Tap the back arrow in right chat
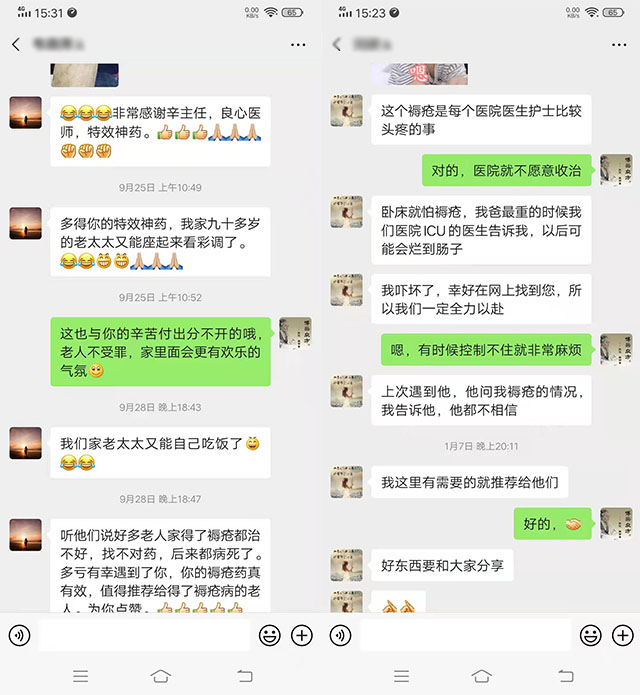Screen dimensions: 640x695 337,44
